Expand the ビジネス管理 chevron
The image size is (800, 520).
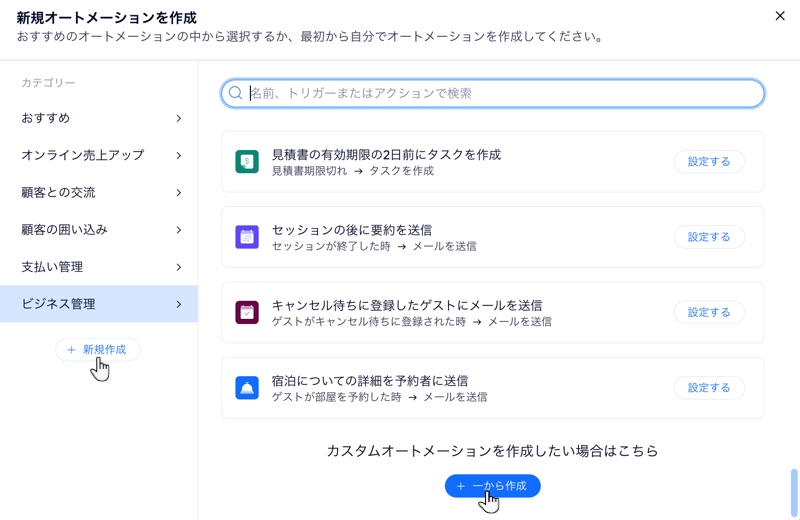tap(179, 304)
